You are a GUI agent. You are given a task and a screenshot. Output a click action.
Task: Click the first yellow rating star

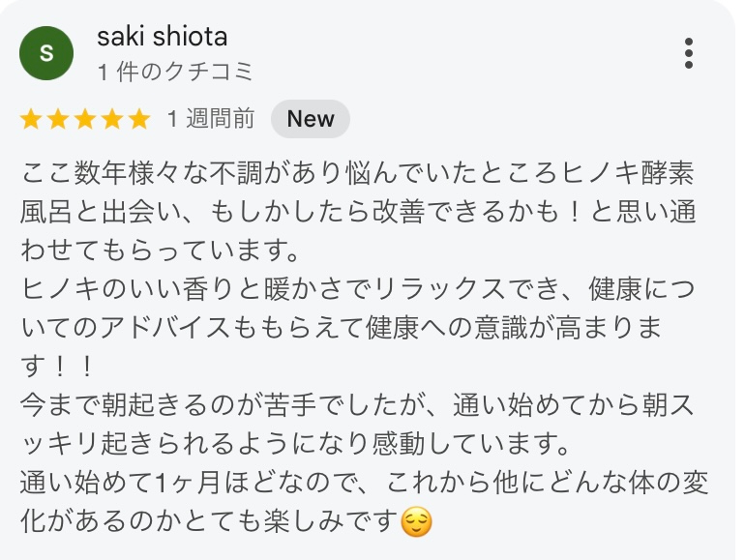tap(31, 119)
